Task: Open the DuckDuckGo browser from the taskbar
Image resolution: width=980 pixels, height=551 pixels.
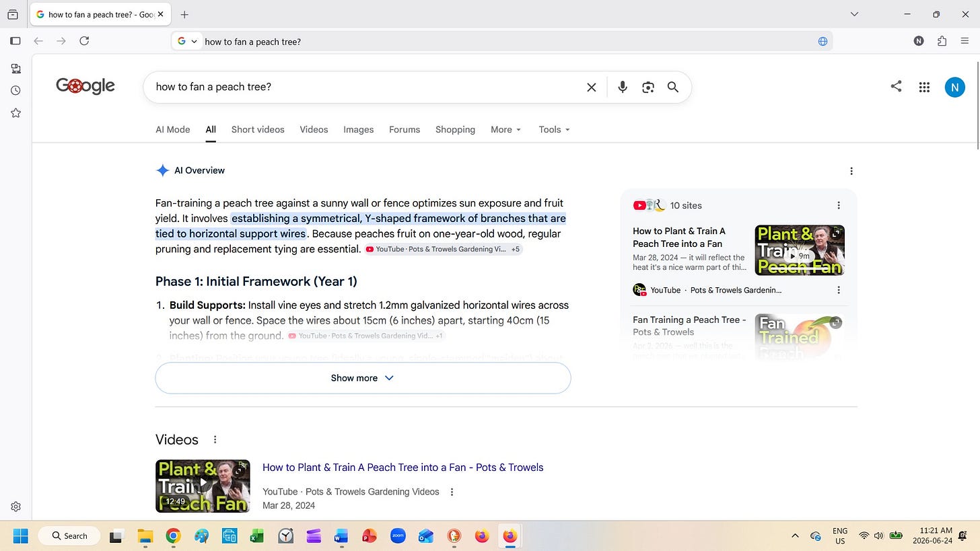Action: tap(454, 536)
